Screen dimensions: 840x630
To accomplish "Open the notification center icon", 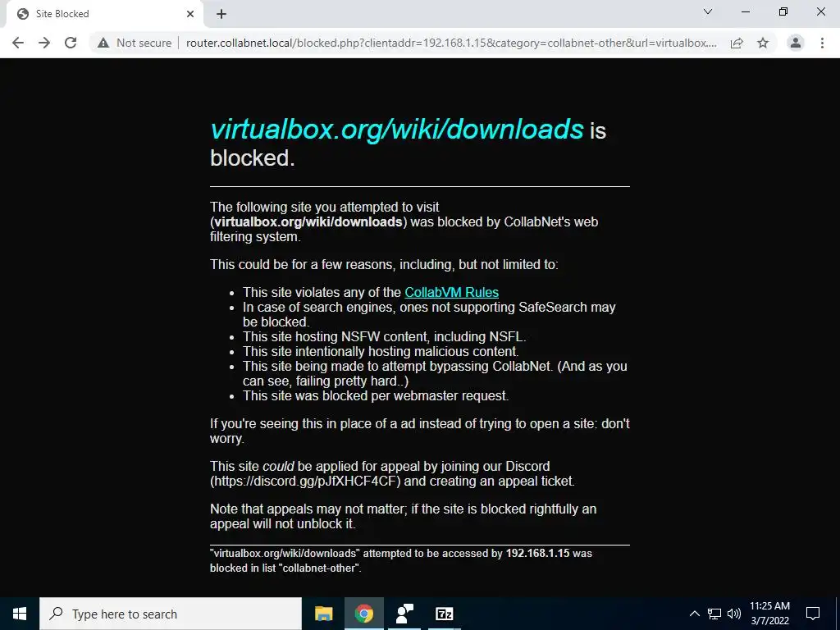I will coord(813,614).
